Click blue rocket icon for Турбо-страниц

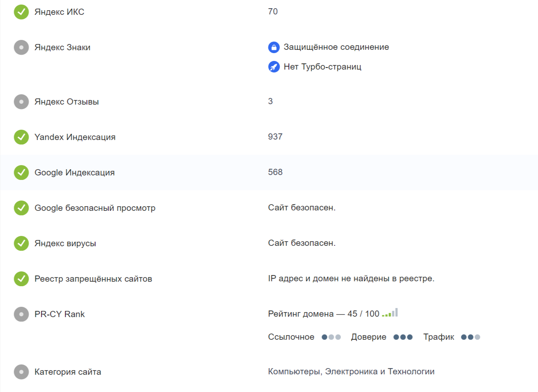pyautogui.click(x=274, y=67)
